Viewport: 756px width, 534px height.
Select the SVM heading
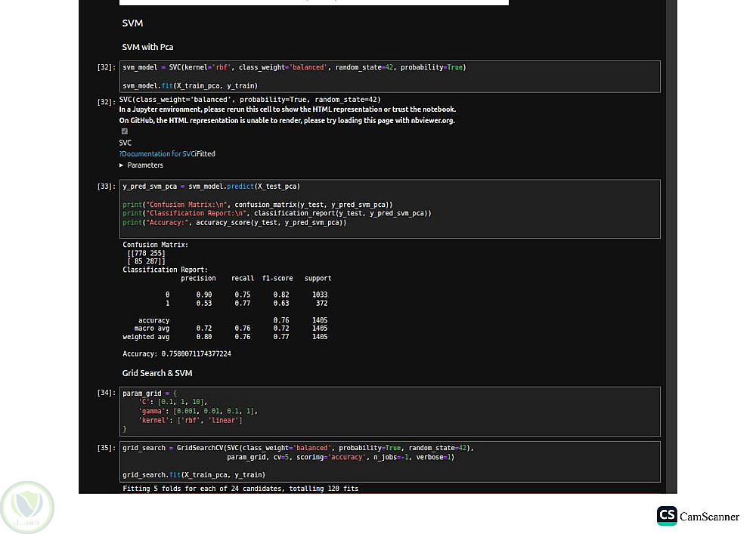132,23
